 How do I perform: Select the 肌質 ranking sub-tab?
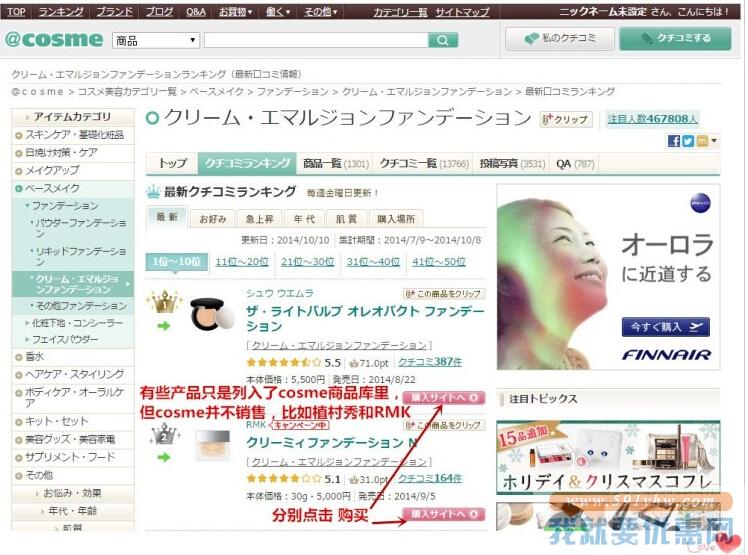(x=346, y=219)
